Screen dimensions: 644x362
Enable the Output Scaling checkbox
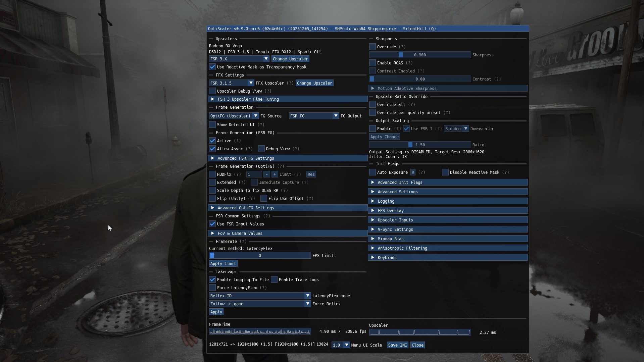click(x=373, y=129)
